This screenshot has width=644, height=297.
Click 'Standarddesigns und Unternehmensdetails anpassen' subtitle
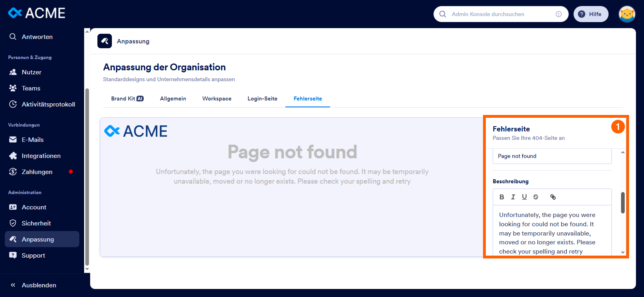169,79
